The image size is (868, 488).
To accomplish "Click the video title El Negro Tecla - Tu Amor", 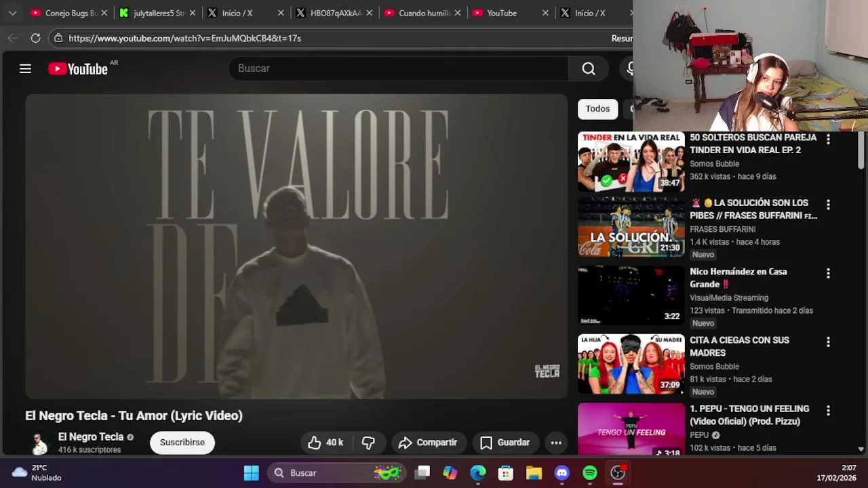I will tap(134, 415).
